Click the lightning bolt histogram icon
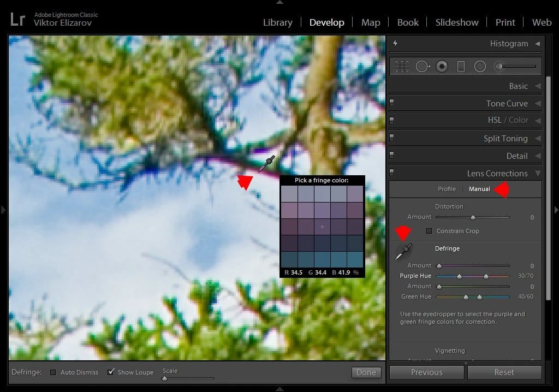The image size is (559, 392). [395, 44]
